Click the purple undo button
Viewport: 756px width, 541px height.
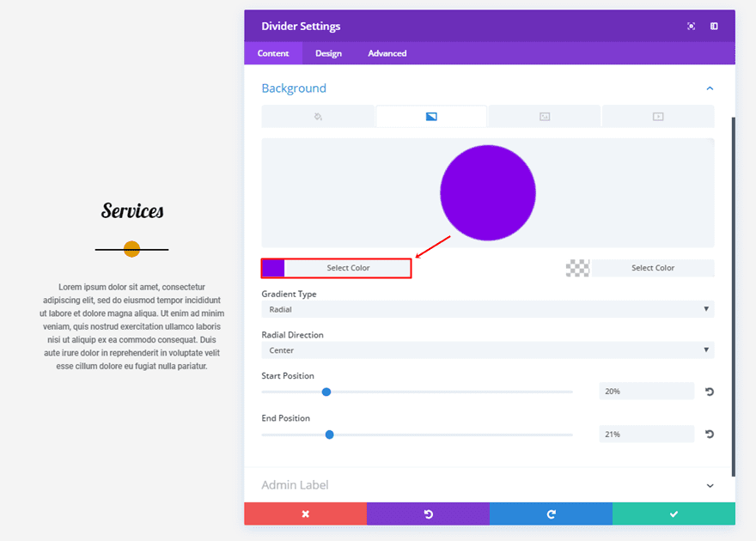click(428, 514)
